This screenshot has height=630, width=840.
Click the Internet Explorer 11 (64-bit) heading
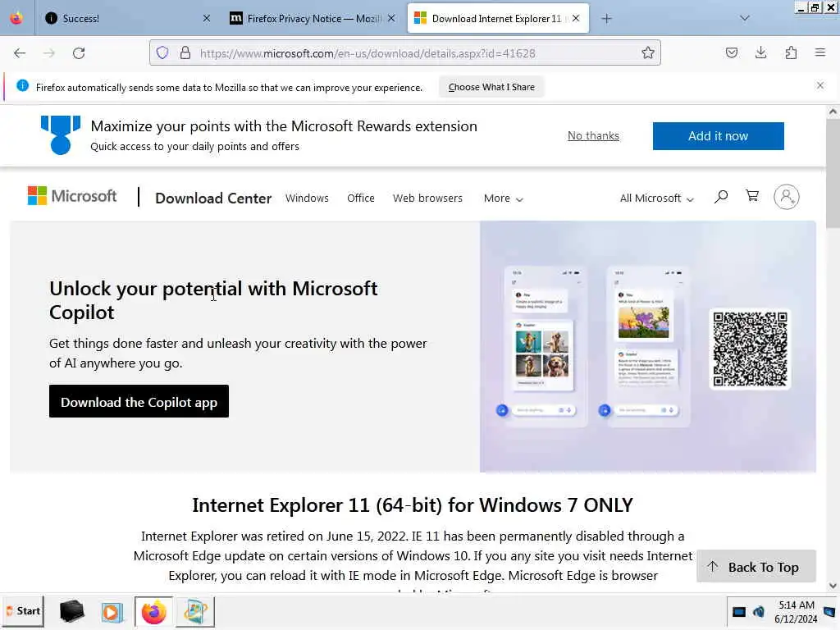pyautogui.click(x=413, y=505)
